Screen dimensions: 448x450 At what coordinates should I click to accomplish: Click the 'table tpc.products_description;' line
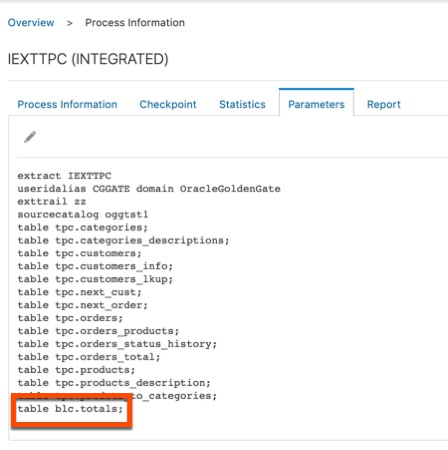click(114, 383)
